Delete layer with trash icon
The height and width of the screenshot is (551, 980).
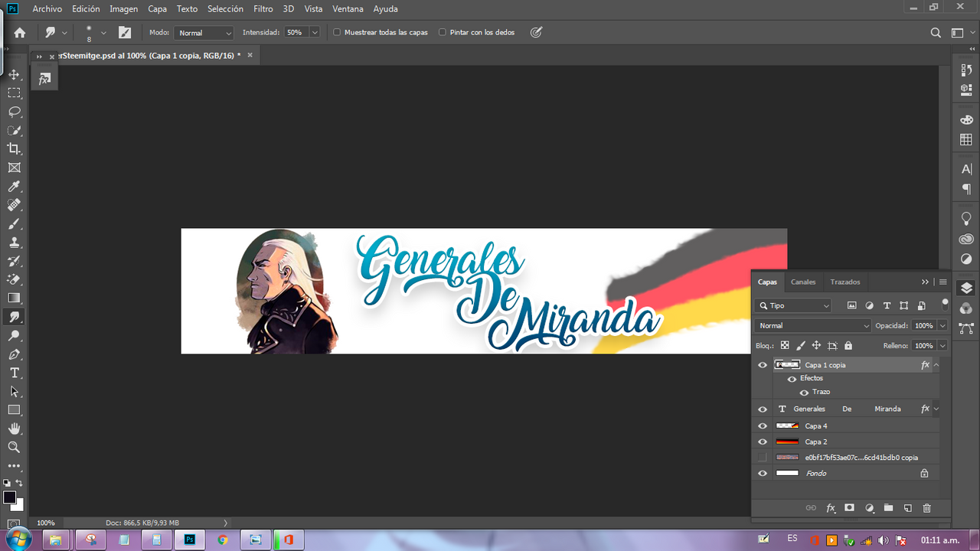tap(927, 508)
